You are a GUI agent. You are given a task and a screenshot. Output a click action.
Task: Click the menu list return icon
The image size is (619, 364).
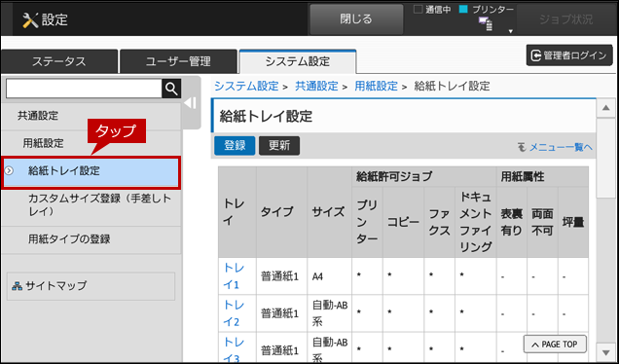(522, 147)
